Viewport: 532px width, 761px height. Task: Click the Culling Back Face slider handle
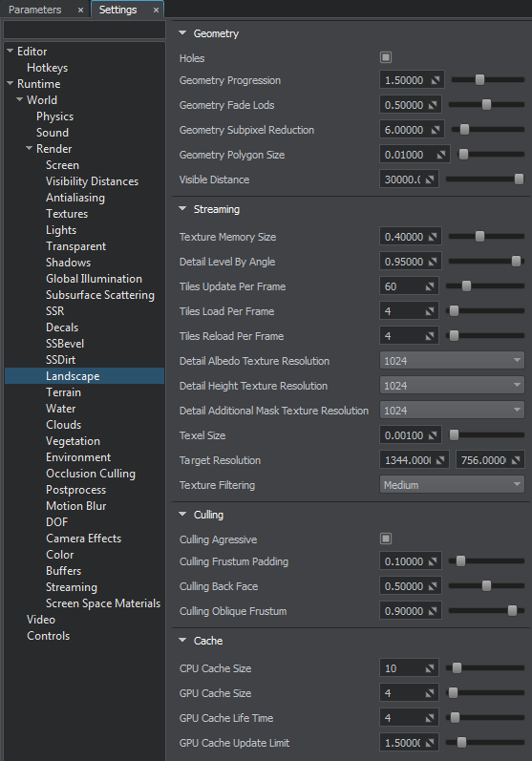[486, 586]
